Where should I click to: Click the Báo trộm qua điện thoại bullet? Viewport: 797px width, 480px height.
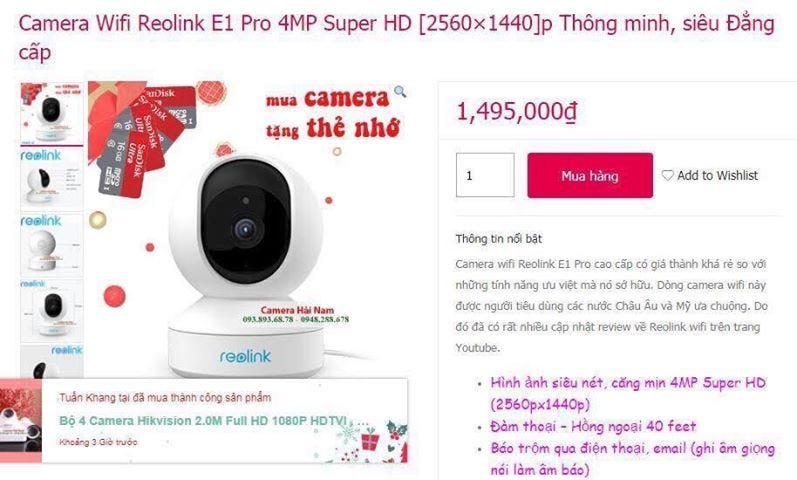click(x=633, y=459)
